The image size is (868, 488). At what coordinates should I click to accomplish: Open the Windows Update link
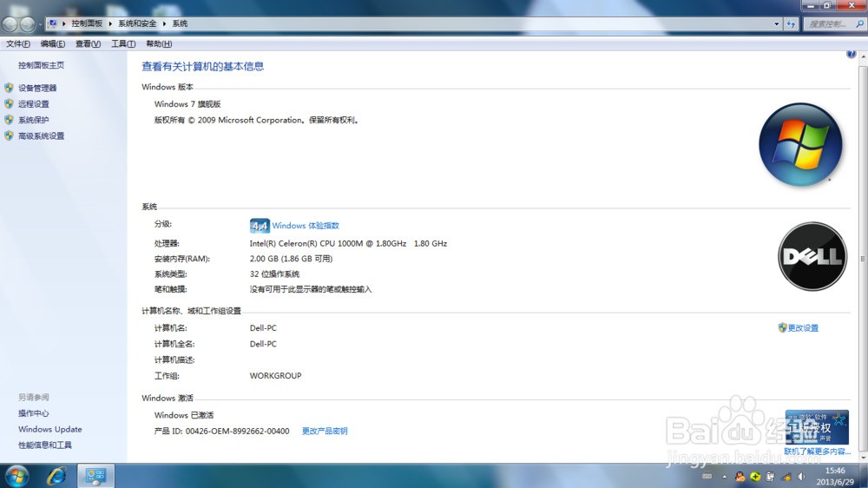pos(49,429)
